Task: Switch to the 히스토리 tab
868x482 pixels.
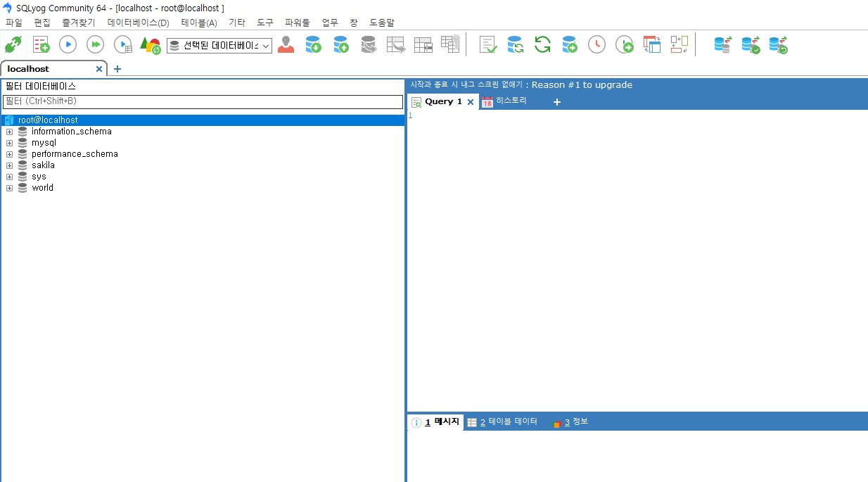Action: 504,101
